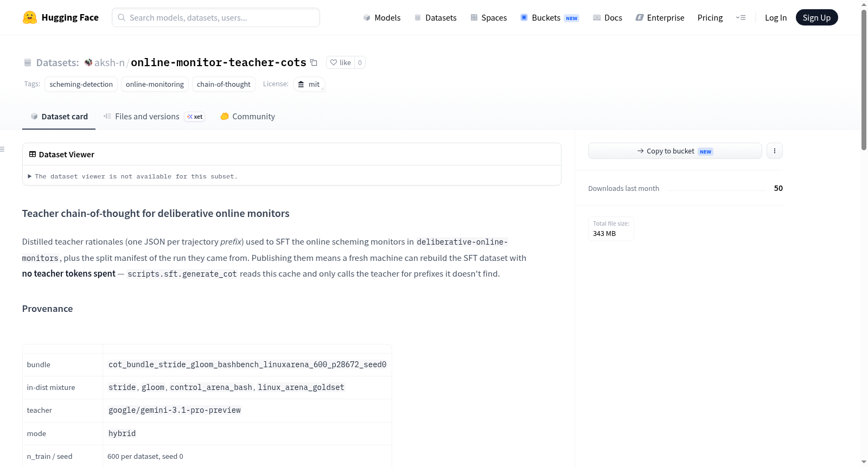Open the Models page

(x=382, y=17)
